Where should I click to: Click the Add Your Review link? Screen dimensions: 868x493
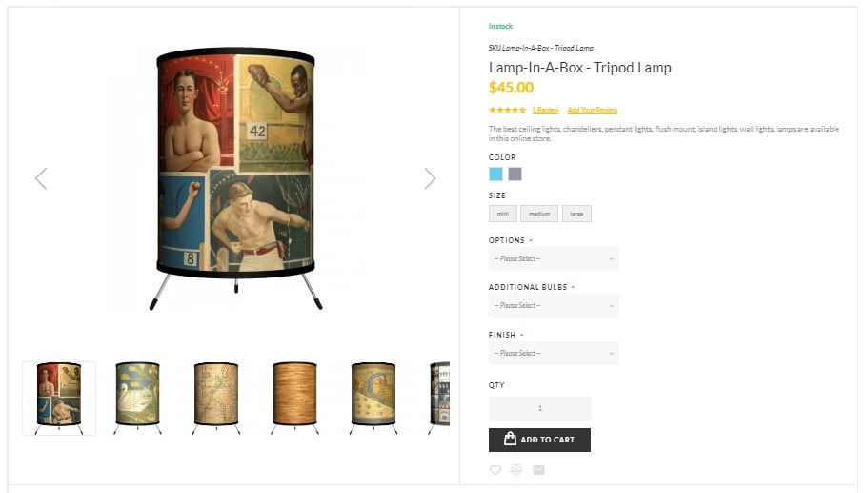tap(593, 110)
